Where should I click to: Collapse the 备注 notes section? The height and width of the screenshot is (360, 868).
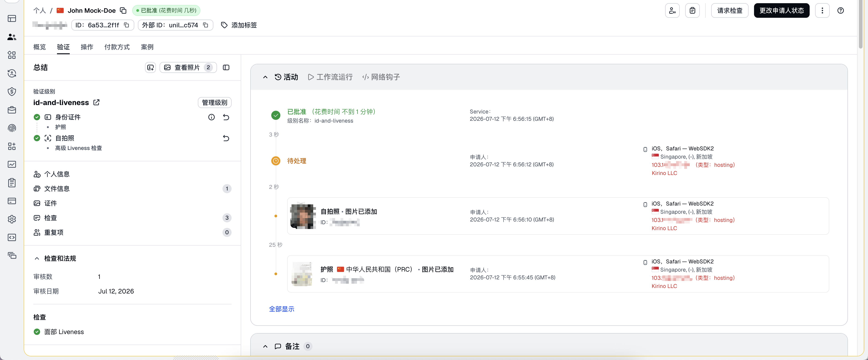click(x=265, y=346)
